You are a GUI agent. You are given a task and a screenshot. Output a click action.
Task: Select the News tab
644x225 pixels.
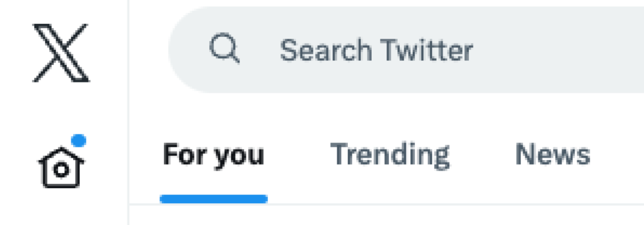(552, 154)
